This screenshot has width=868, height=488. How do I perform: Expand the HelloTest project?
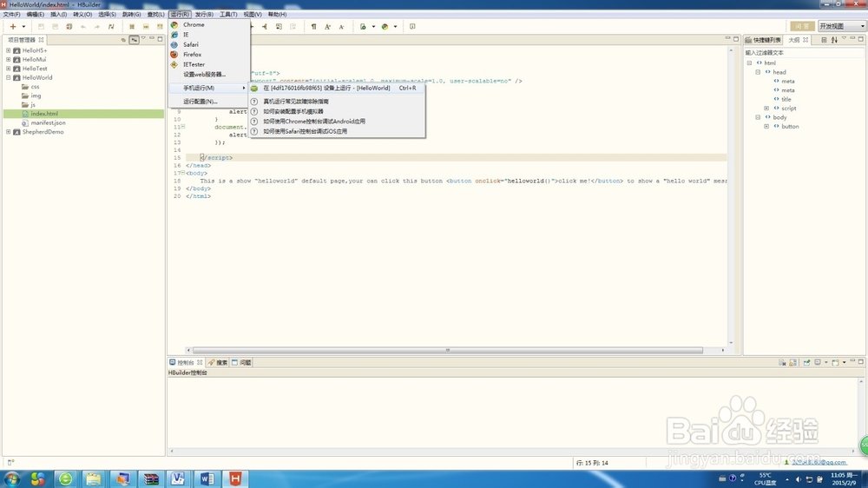pyautogui.click(x=9, y=69)
